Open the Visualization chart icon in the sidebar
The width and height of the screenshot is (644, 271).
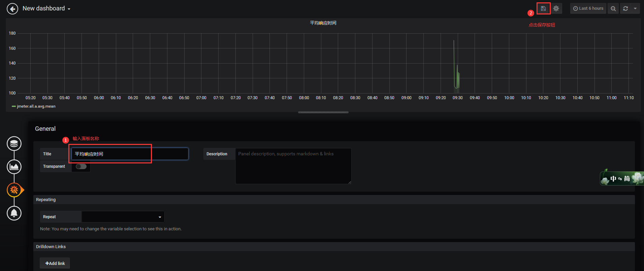14,167
